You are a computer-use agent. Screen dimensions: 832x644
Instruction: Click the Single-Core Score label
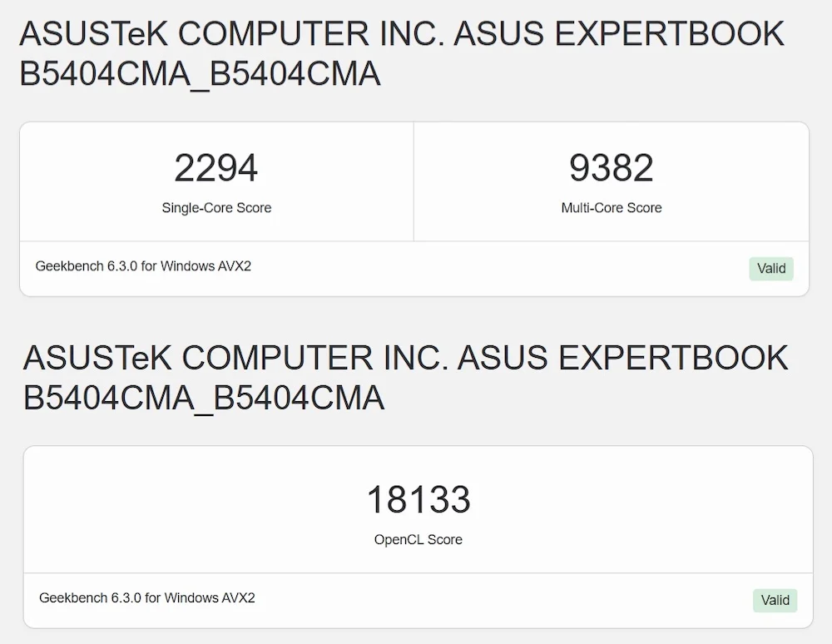coord(216,208)
